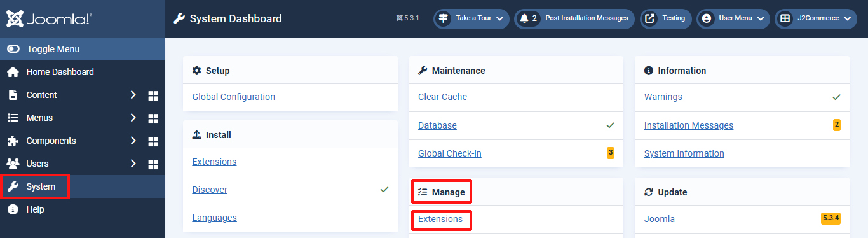
Task: Open the Menus dashboard grid icon
Action: 153,118
